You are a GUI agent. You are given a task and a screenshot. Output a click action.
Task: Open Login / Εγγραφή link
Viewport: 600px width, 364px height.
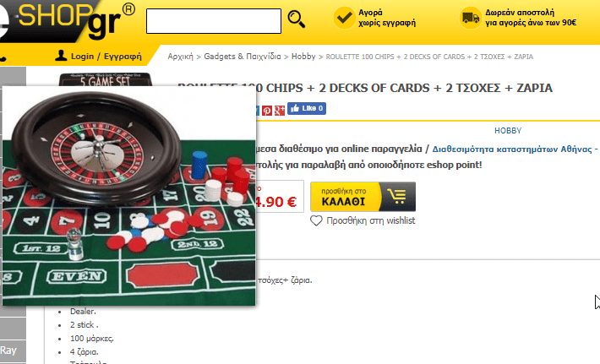pos(106,57)
